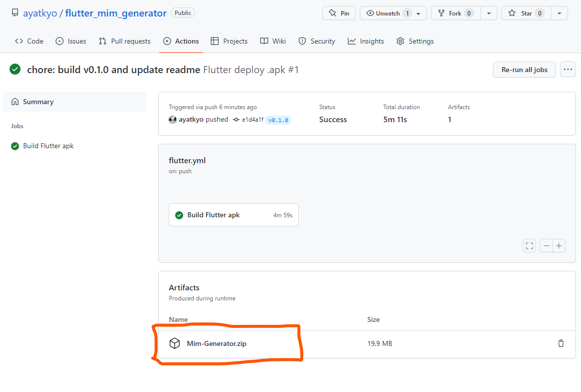Viewport: 581px width, 392px height.
Task: Select the Actions tab
Action: click(x=181, y=41)
